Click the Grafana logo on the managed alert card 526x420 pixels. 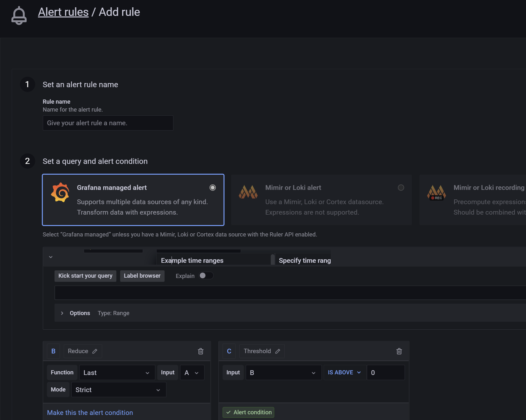60,192
